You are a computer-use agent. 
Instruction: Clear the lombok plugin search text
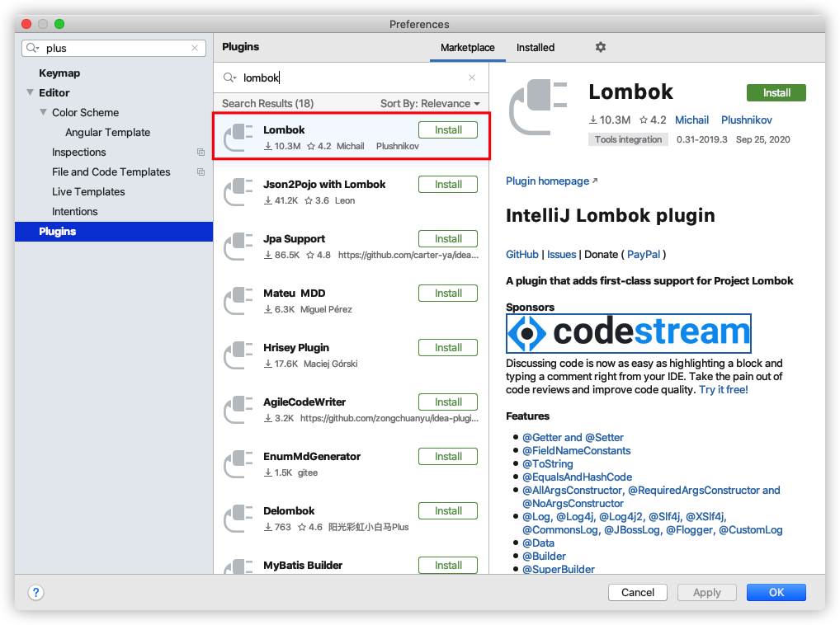(x=472, y=78)
